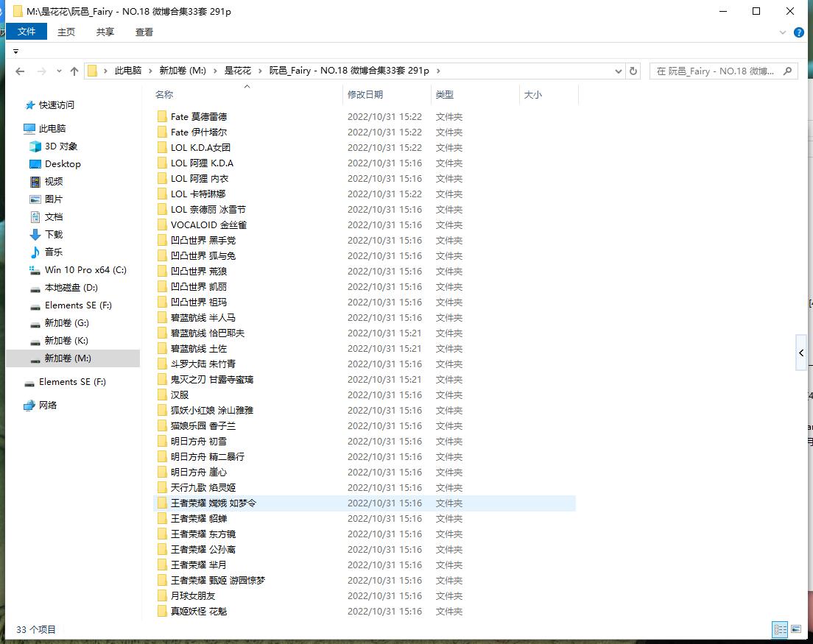
Task: Select the 网络 network icon in sidebar
Action: coord(29,405)
